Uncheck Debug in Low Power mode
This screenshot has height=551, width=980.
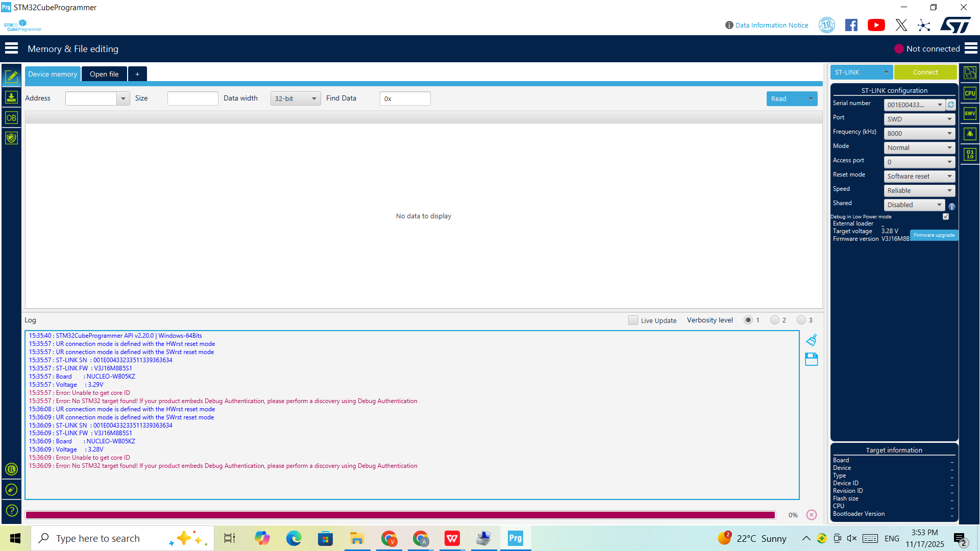(946, 216)
